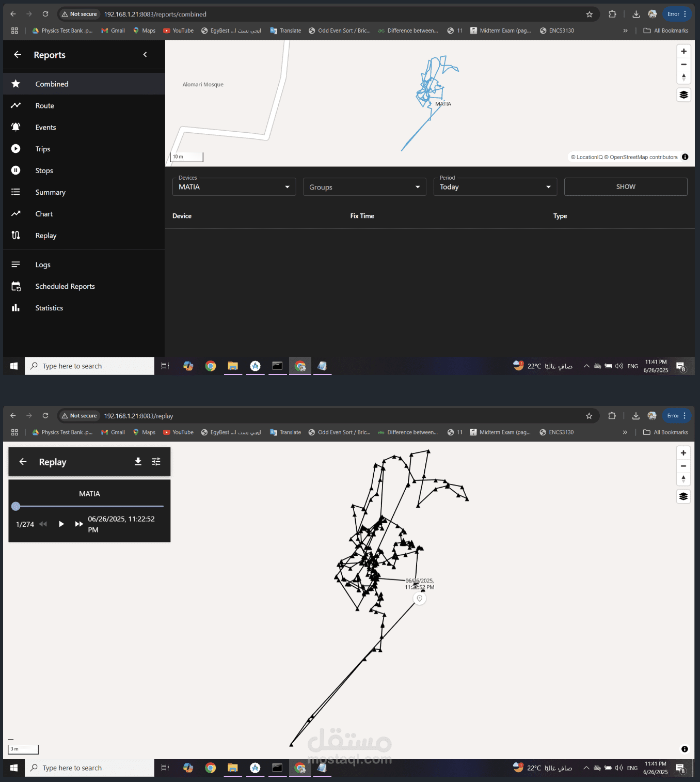Go back from the Replay panel

pyautogui.click(x=23, y=461)
